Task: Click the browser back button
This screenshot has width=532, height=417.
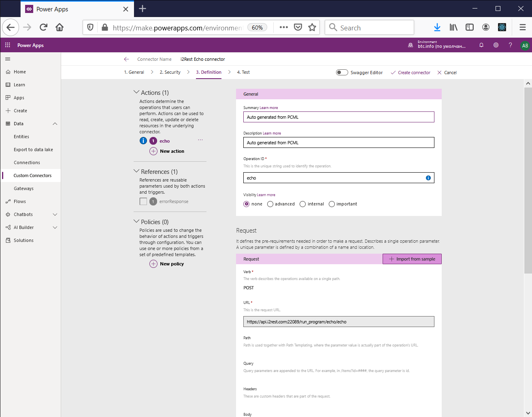Action: [x=11, y=27]
